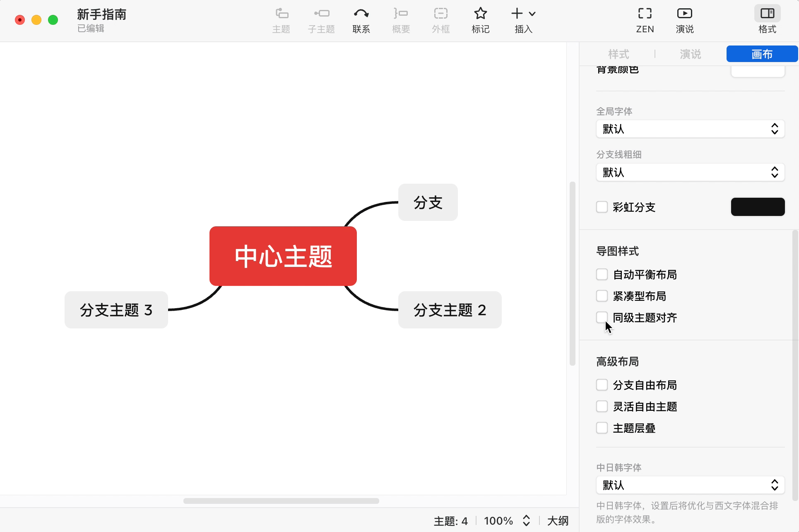The height and width of the screenshot is (532, 799).
Task: Click the zoom percentage stepper control
Action: pyautogui.click(x=526, y=521)
